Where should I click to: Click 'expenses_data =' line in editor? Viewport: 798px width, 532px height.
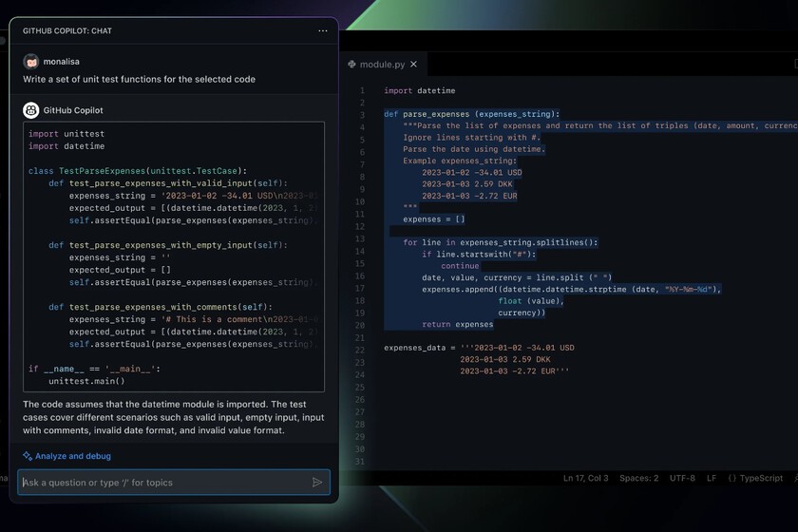coord(479,348)
